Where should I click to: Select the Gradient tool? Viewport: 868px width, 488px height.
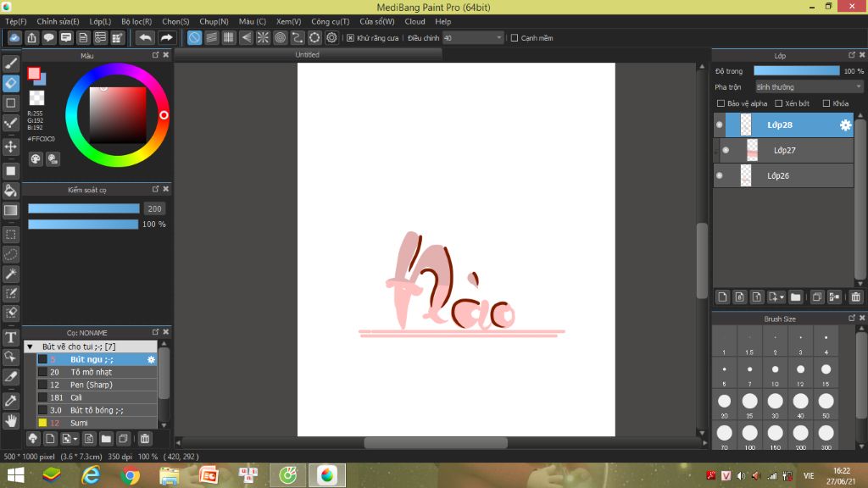(10, 210)
